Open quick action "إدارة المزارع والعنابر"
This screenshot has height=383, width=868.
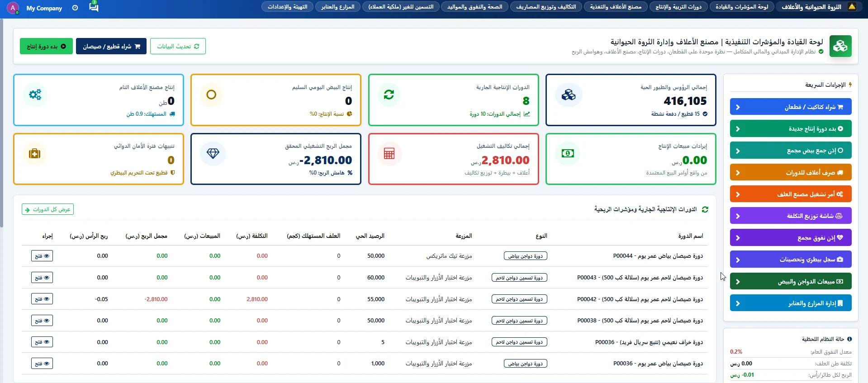pos(791,303)
